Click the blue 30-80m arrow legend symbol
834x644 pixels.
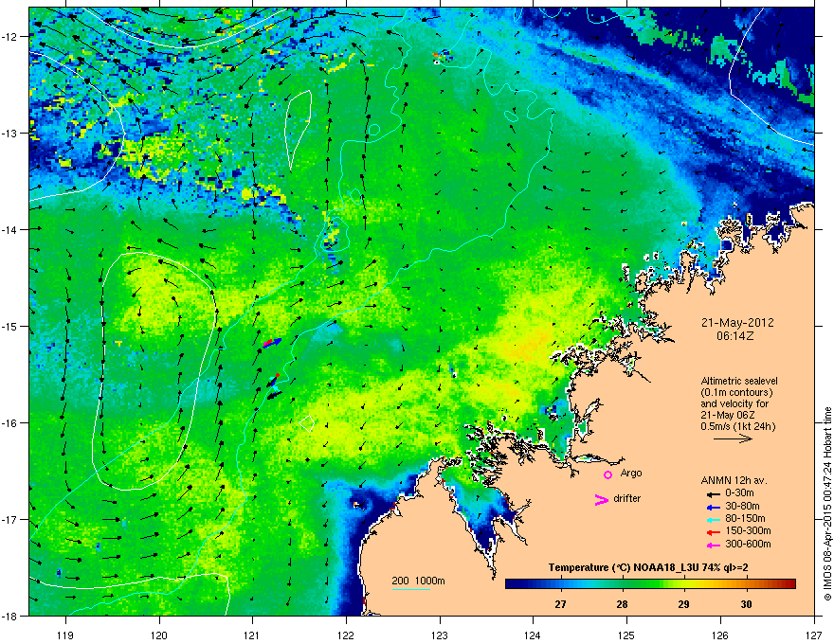point(713,507)
